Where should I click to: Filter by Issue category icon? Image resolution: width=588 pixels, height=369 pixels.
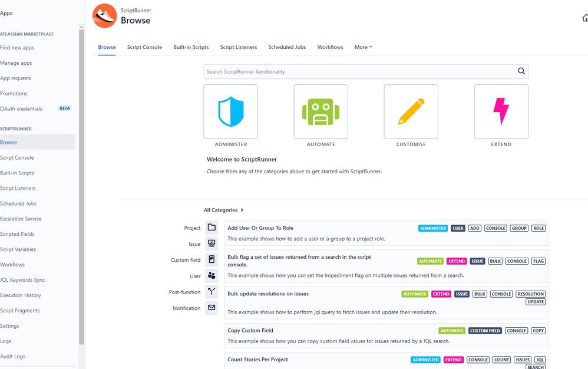pyautogui.click(x=212, y=244)
